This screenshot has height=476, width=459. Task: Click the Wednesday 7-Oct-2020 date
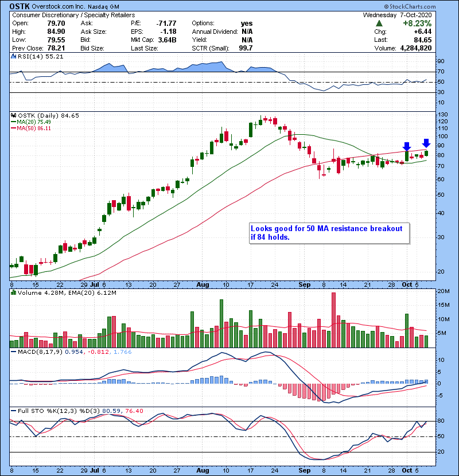397,15
